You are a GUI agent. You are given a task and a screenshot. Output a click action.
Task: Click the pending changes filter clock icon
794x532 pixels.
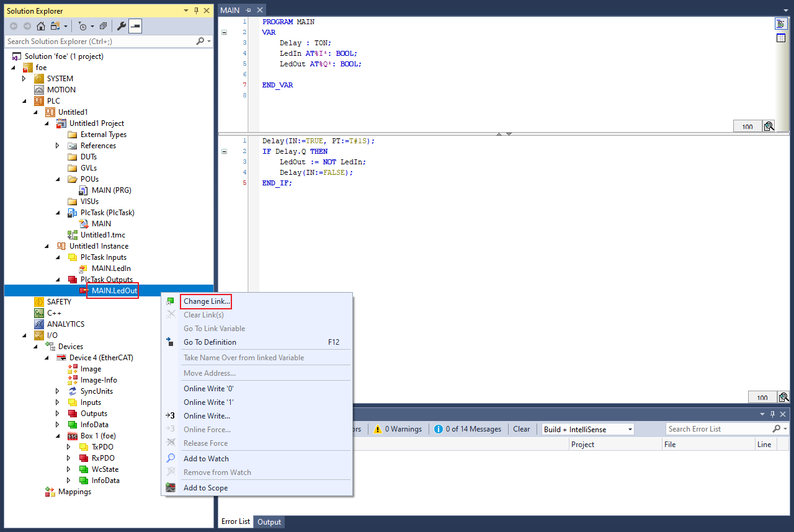82,26
